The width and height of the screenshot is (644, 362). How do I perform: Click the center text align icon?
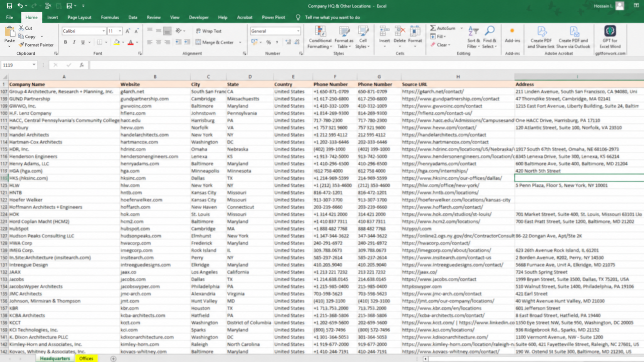click(158, 42)
